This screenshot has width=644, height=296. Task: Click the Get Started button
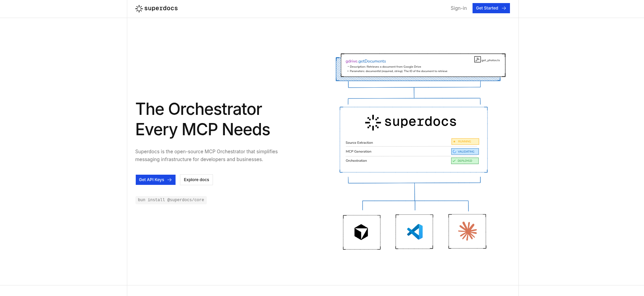click(x=491, y=8)
